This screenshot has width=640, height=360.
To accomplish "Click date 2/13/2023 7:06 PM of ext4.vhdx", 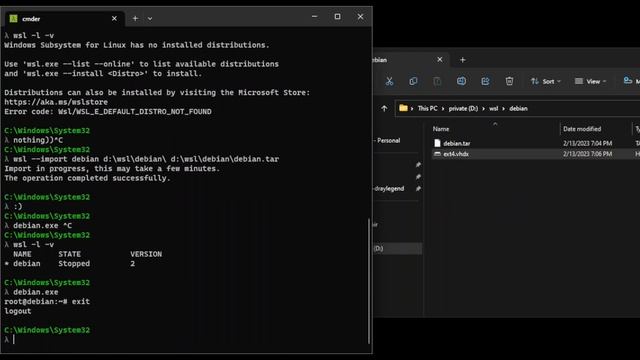I will point(587,154).
